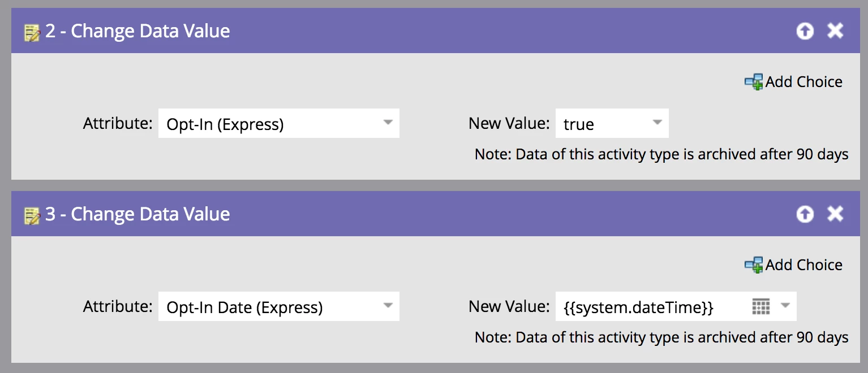
Task: Open the {{system.dateTime}} value dropdown arrow
Action: coord(785,306)
